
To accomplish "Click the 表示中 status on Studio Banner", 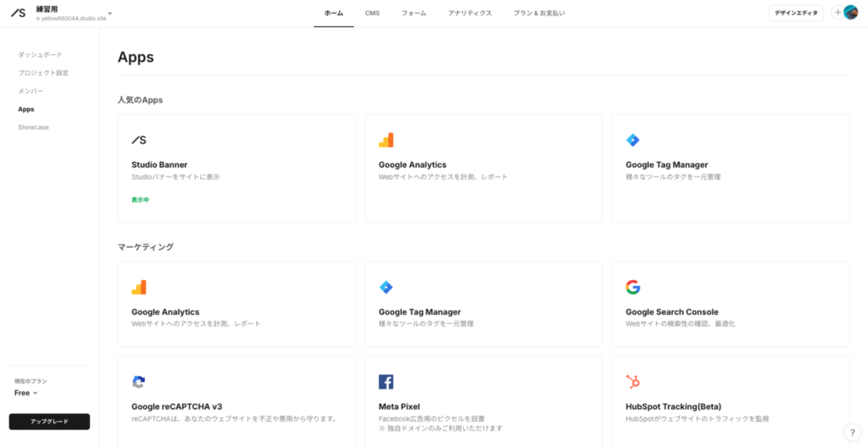I will 141,200.
